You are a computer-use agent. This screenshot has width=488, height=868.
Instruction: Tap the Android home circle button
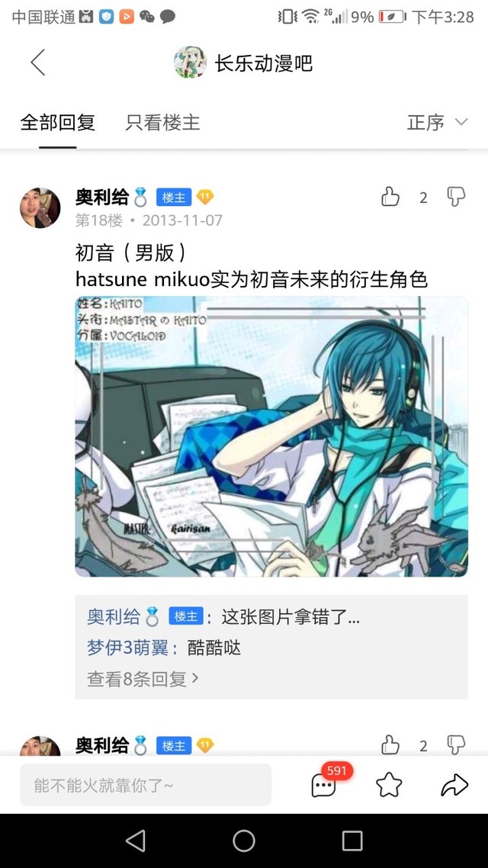244,841
